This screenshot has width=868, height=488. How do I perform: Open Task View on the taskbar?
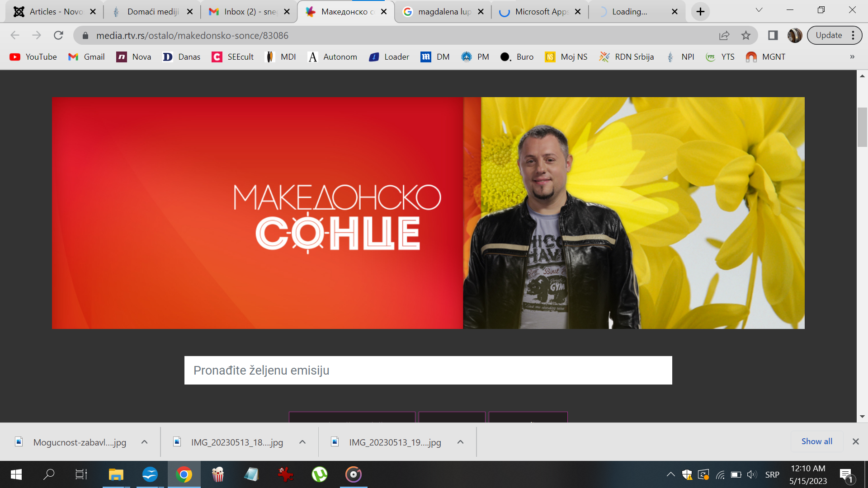[81, 474]
